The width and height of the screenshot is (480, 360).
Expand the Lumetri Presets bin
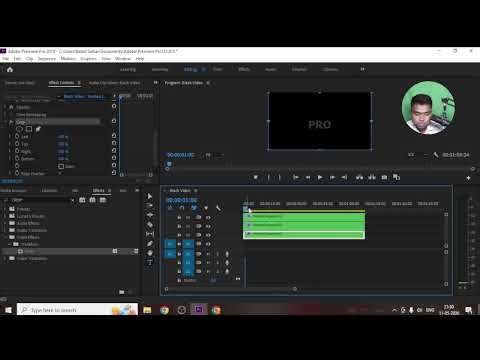(5, 216)
